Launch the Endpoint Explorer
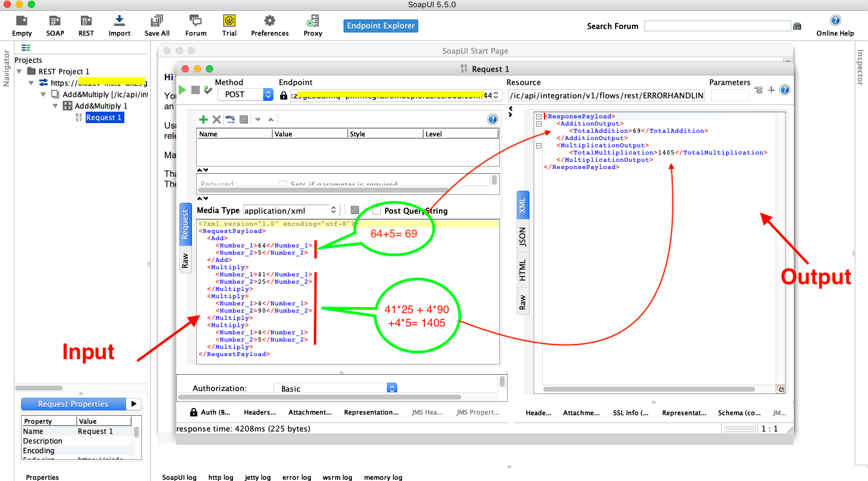 [380, 26]
